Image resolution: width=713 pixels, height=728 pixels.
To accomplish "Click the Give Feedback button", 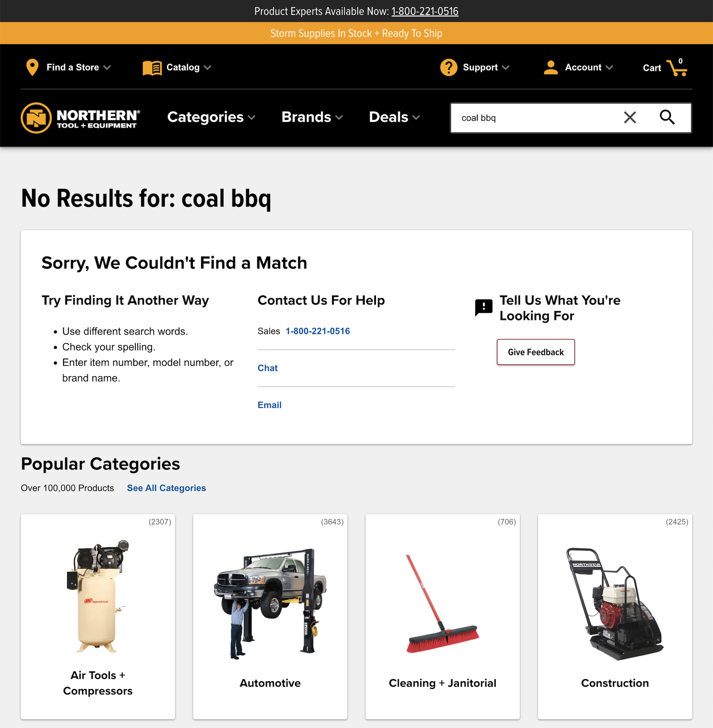I will [x=536, y=352].
